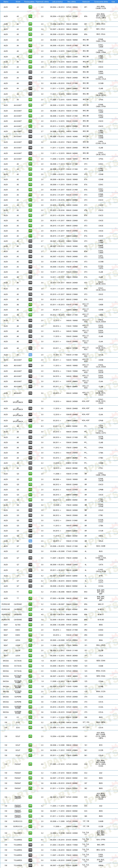This screenshot has width=118, height=868.
Task: Click the PB icon in the VW Scirocco CAWB row
Action: coord(30,821)
